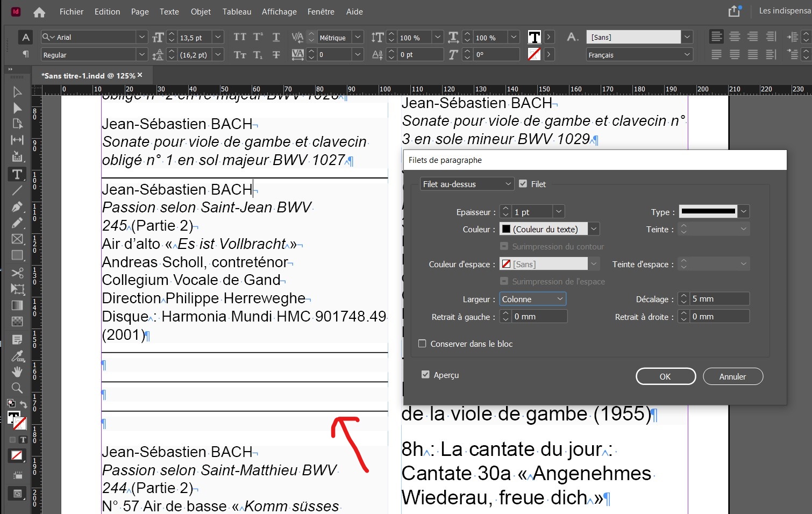Toggle the Aperçu preview checkbox
Screen dimensions: 812x514
[425, 374]
